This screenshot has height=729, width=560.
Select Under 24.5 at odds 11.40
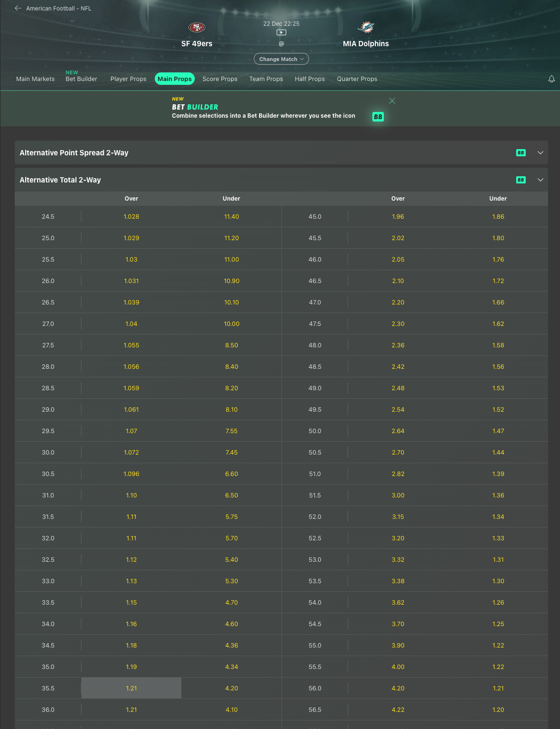231,216
